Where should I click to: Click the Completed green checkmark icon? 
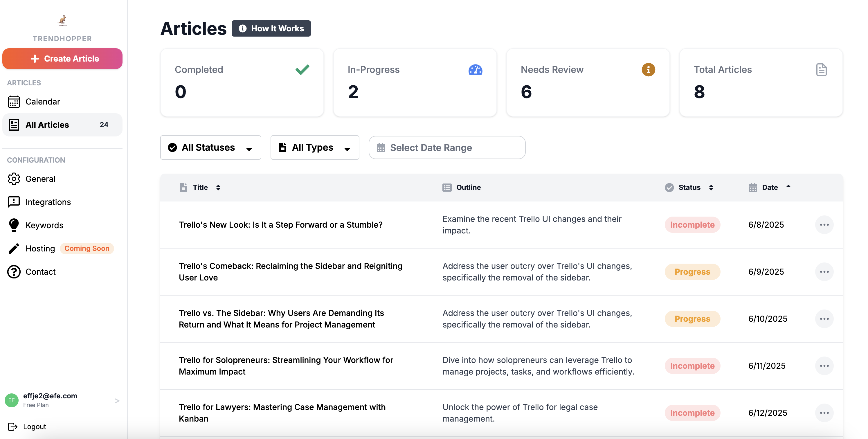[302, 69]
